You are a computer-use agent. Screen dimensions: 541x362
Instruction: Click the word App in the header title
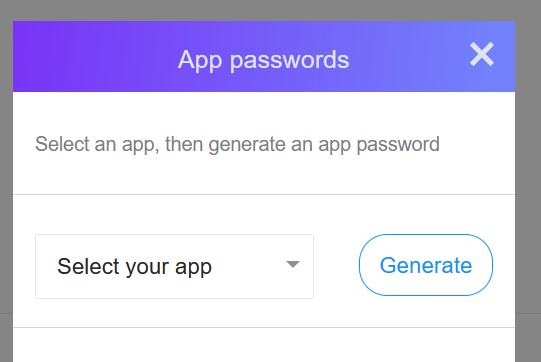click(200, 61)
